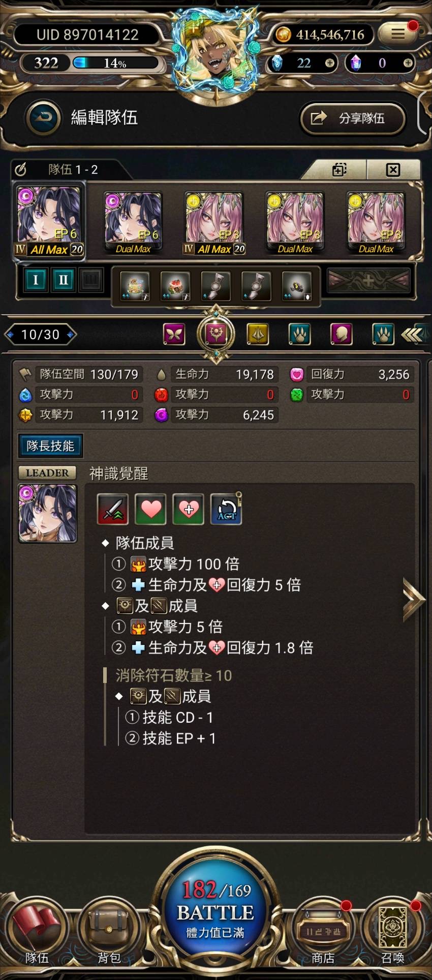Click the 分享隊伍 share button
Screen dimensions: 432x980
pos(353,118)
